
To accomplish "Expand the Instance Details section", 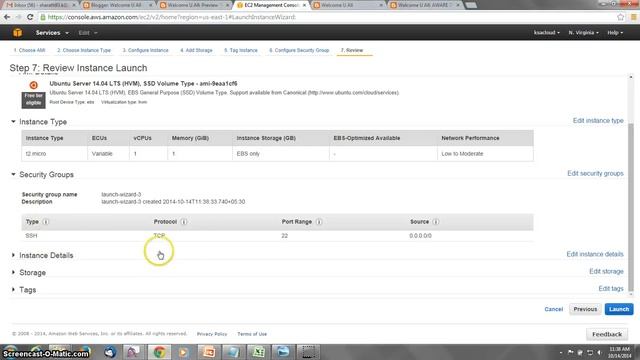I will click(x=13, y=255).
